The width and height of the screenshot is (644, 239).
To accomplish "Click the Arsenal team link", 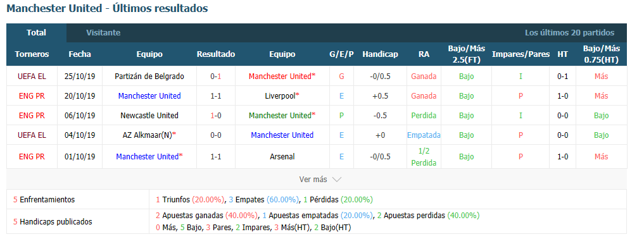I will coord(282,157).
